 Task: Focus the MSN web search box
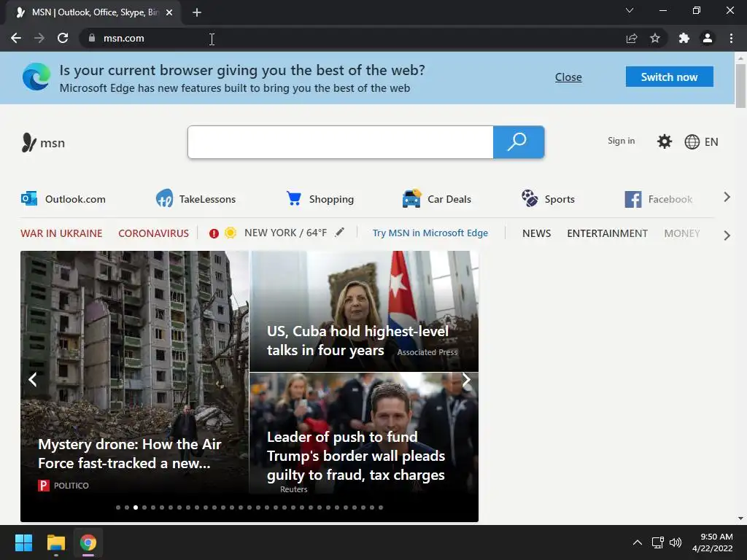pos(341,142)
